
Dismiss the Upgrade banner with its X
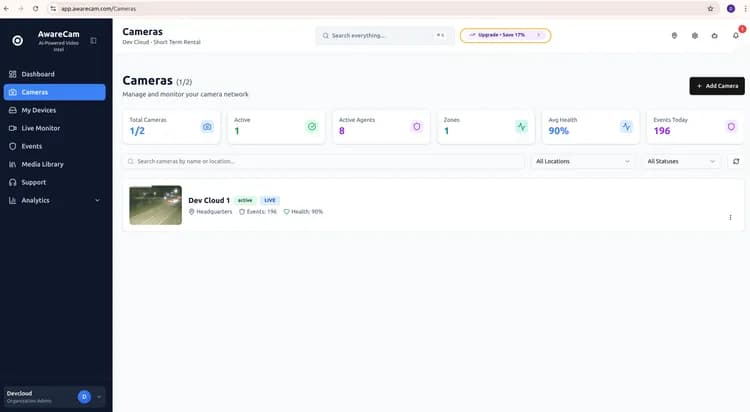[539, 35]
